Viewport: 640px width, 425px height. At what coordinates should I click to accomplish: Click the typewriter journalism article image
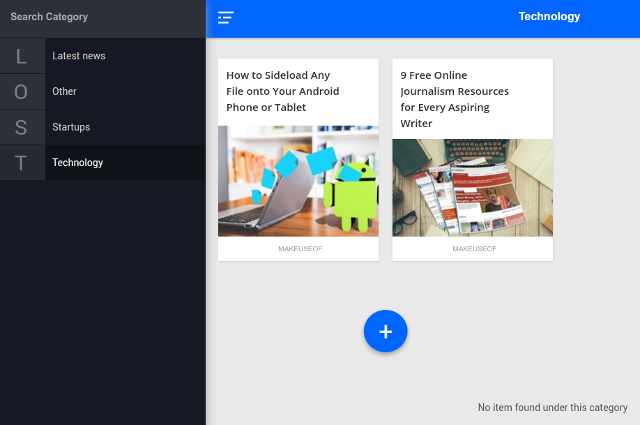click(x=473, y=188)
